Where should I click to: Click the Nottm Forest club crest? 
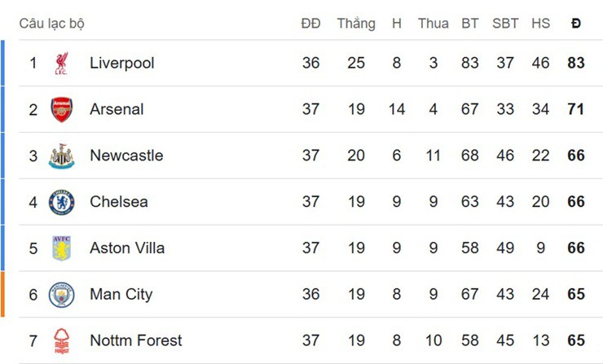click(62, 341)
